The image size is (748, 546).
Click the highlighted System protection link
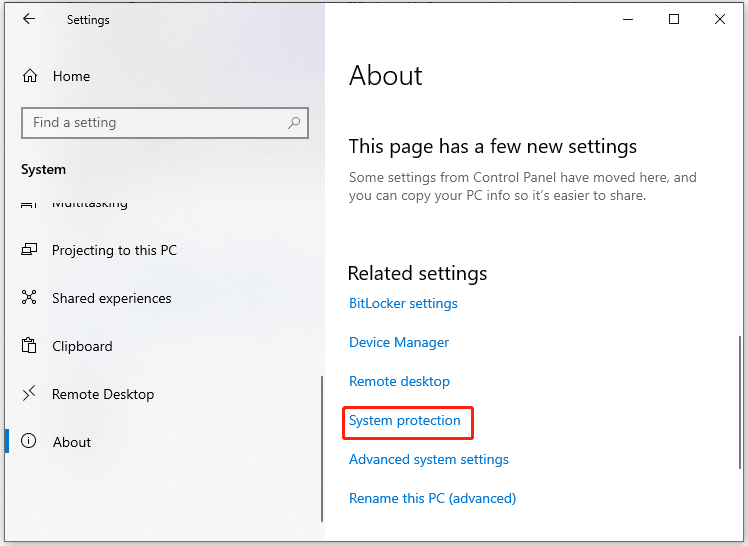(x=405, y=421)
